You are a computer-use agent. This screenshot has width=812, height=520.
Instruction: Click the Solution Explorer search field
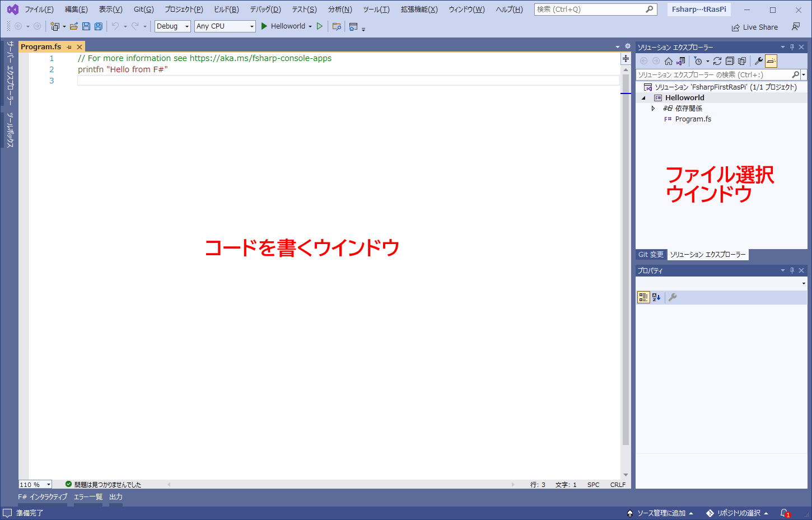(x=713, y=74)
